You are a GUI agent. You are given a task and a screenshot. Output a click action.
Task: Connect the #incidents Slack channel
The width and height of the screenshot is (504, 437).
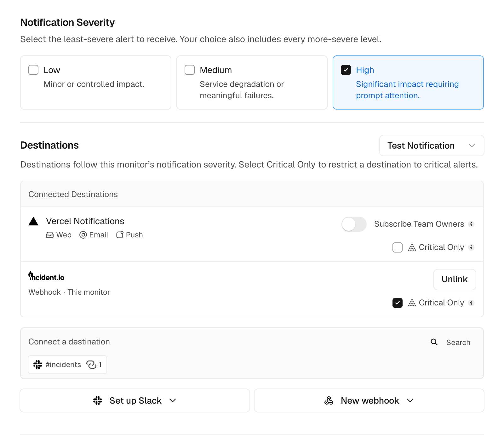click(67, 365)
